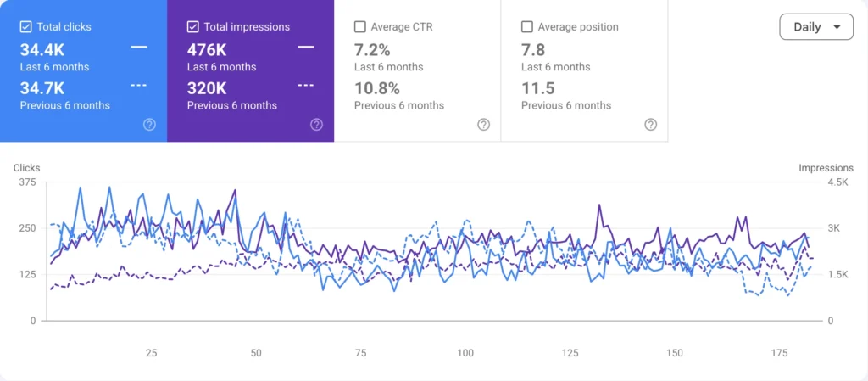Click chart point at day 100 marker
Viewport: 868px width, 381px height.
point(465,353)
